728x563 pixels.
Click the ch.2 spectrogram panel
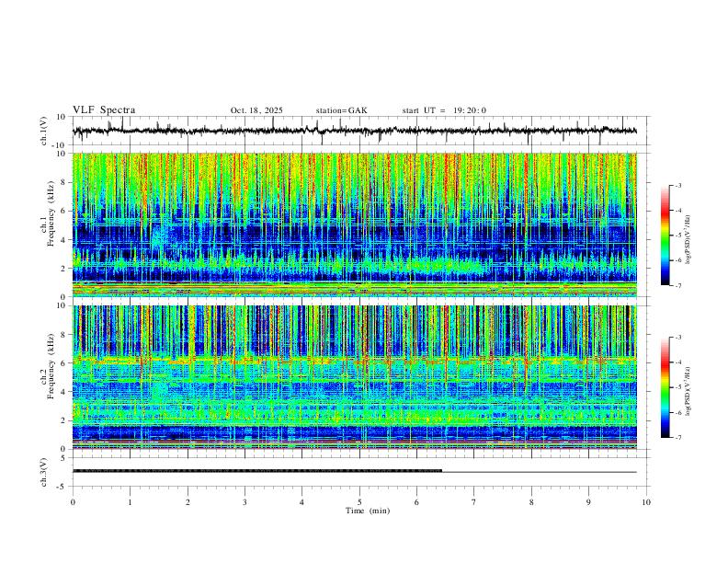point(355,377)
